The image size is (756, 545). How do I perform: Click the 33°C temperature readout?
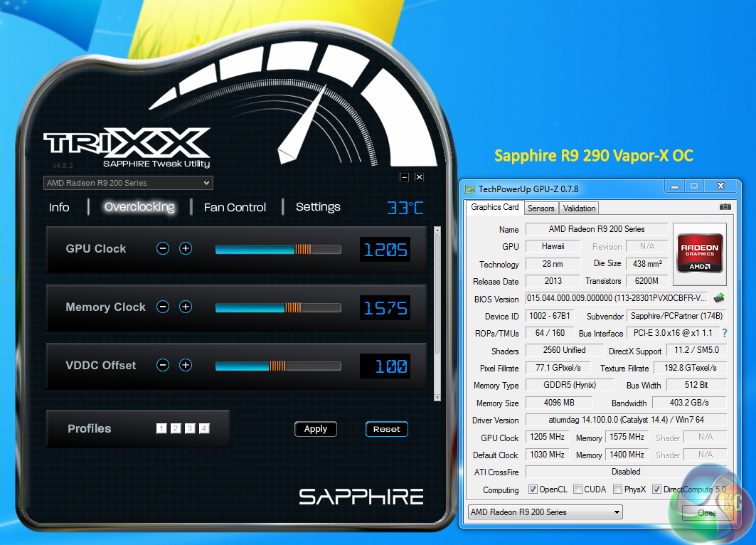tap(405, 207)
